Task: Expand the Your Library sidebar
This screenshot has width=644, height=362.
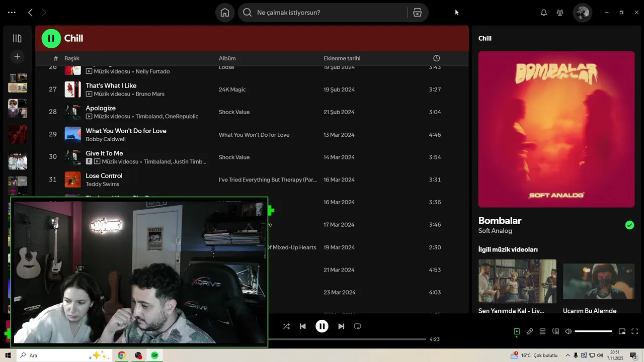Action: pos(17,38)
